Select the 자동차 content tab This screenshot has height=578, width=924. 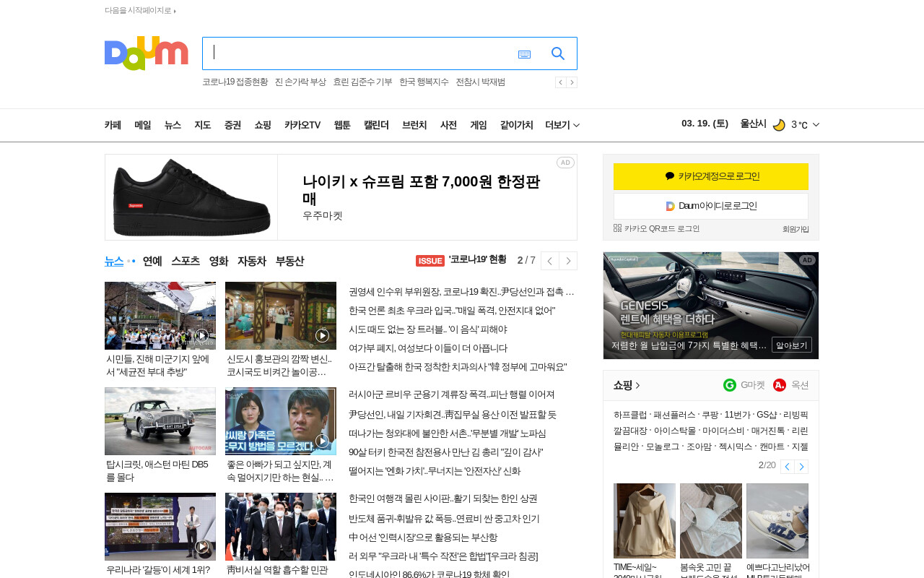[252, 261]
